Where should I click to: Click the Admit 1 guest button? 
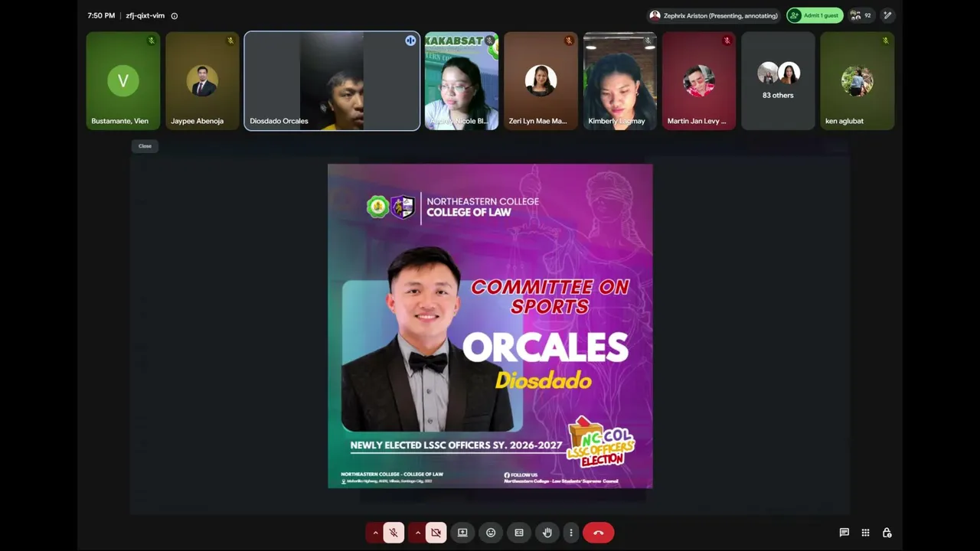(815, 15)
